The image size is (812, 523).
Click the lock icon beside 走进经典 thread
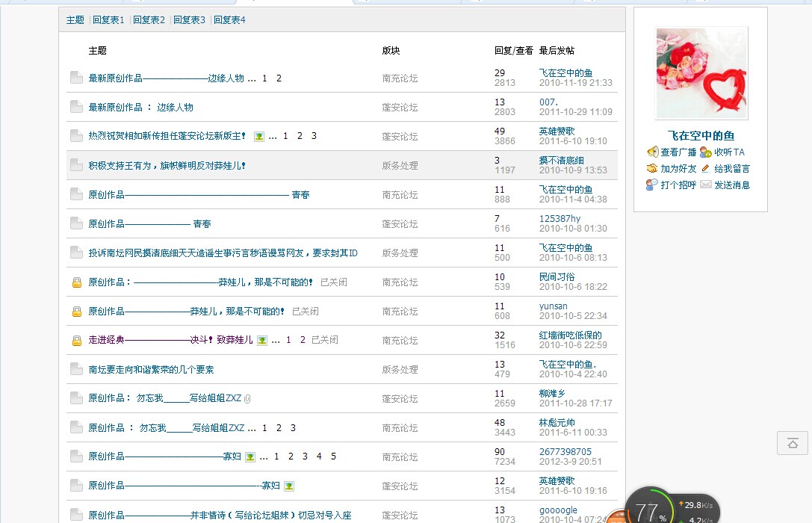pyautogui.click(x=76, y=341)
